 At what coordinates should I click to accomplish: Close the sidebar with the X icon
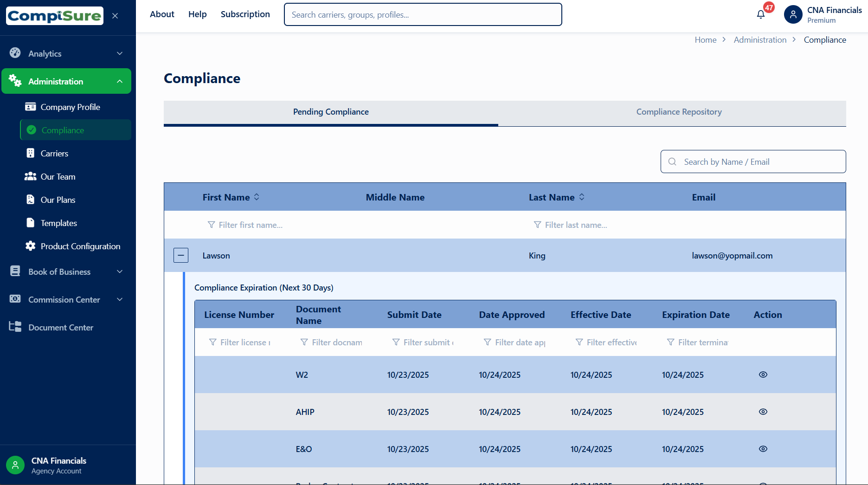coord(115,16)
